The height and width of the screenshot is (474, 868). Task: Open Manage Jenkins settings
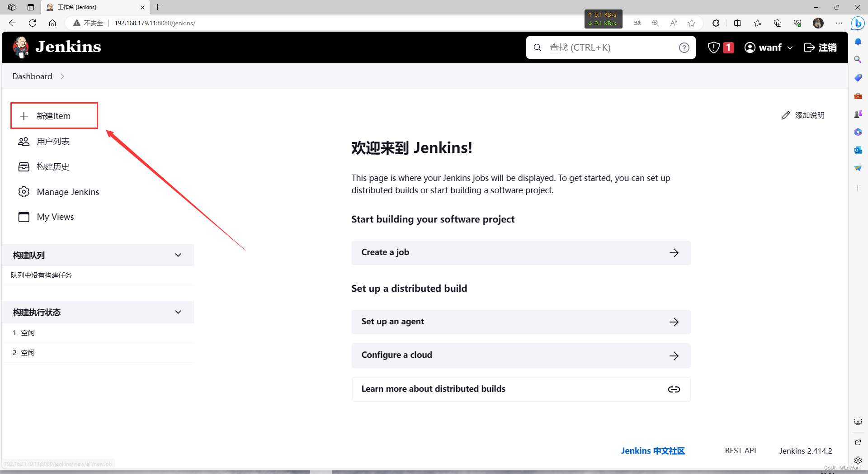pyautogui.click(x=68, y=192)
